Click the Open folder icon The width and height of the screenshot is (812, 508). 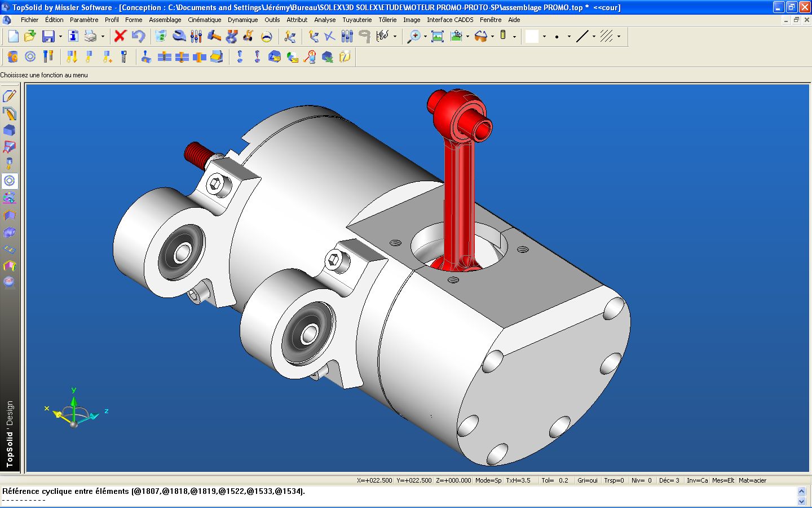pos(30,36)
